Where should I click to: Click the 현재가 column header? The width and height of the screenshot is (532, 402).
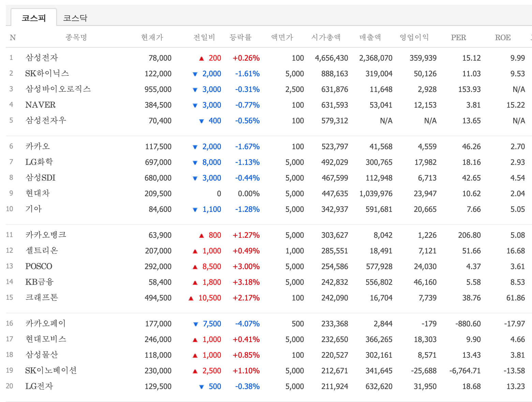tap(152, 37)
